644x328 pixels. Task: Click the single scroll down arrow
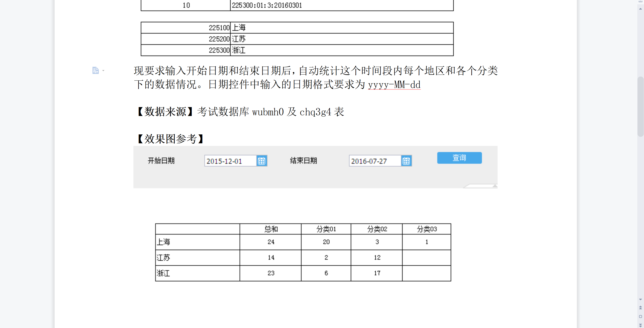point(640,299)
